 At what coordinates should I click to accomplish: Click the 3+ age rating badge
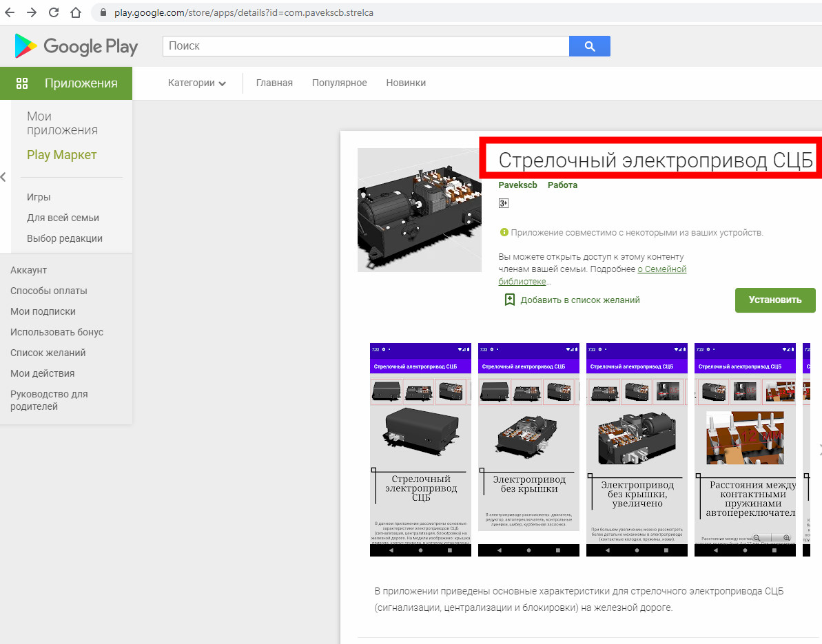tap(504, 203)
